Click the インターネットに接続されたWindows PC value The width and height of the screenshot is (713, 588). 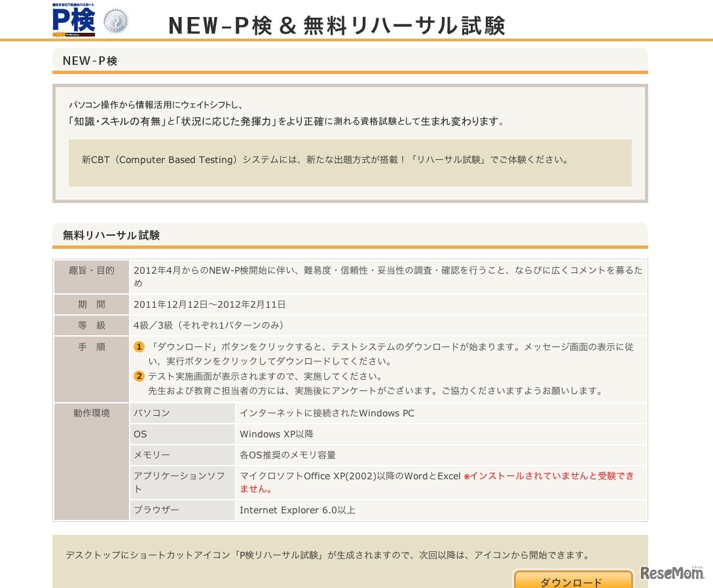coord(327,413)
